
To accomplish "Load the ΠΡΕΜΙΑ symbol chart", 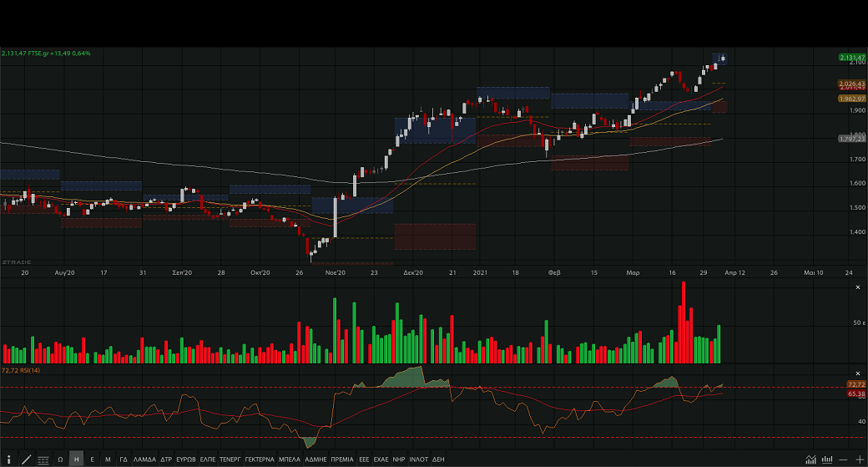I will (x=342, y=459).
